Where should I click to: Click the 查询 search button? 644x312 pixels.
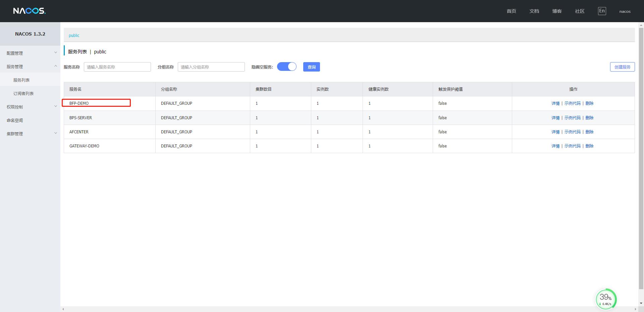coord(311,67)
